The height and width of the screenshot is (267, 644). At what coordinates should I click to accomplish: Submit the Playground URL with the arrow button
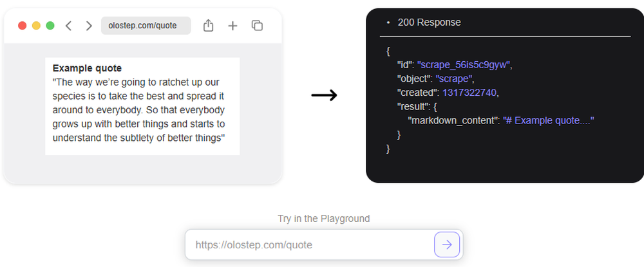447,245
